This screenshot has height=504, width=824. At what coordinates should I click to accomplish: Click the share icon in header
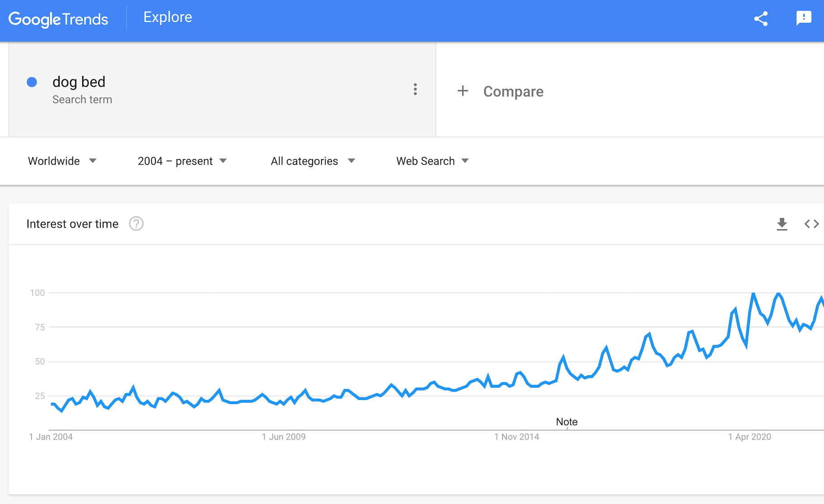[x=761, y=19]
